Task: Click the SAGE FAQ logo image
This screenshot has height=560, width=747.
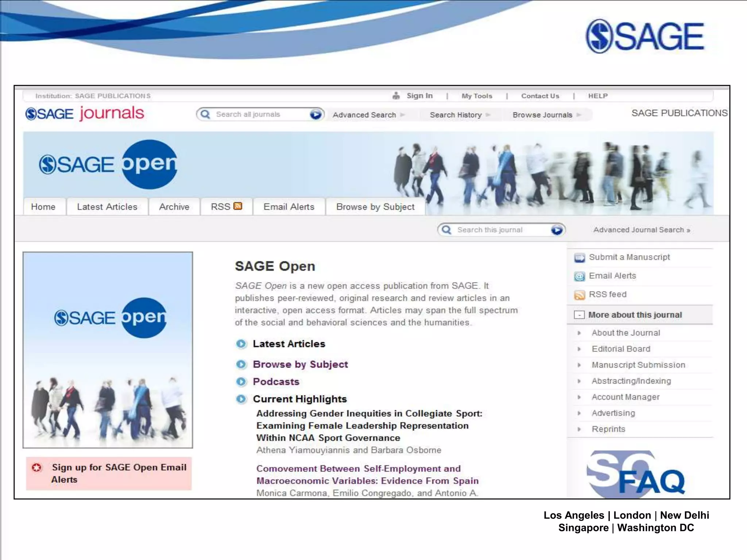Action: pyautogui.click(x=636, y=474)
